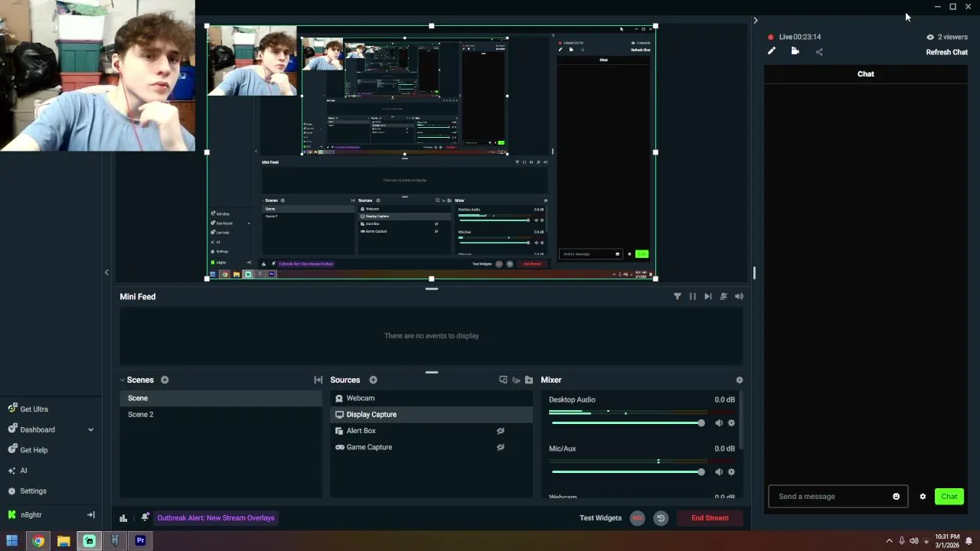The height and width of the screenshot is (551, 980).
Task: Start recording with the REC button
Action: (637, 518)
